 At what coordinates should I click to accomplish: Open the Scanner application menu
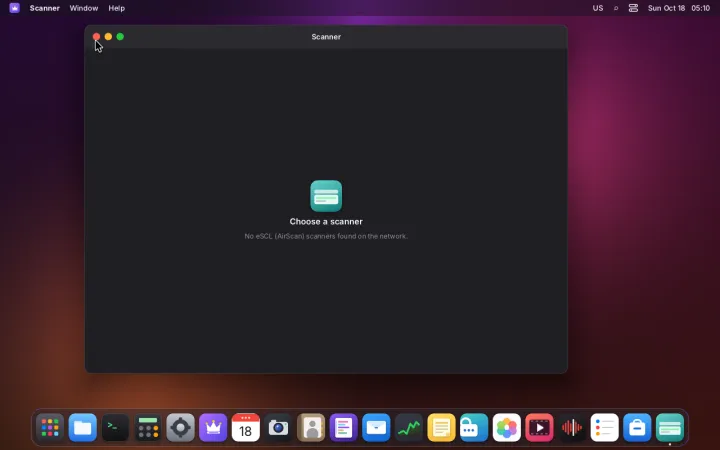tap(45, 8)
